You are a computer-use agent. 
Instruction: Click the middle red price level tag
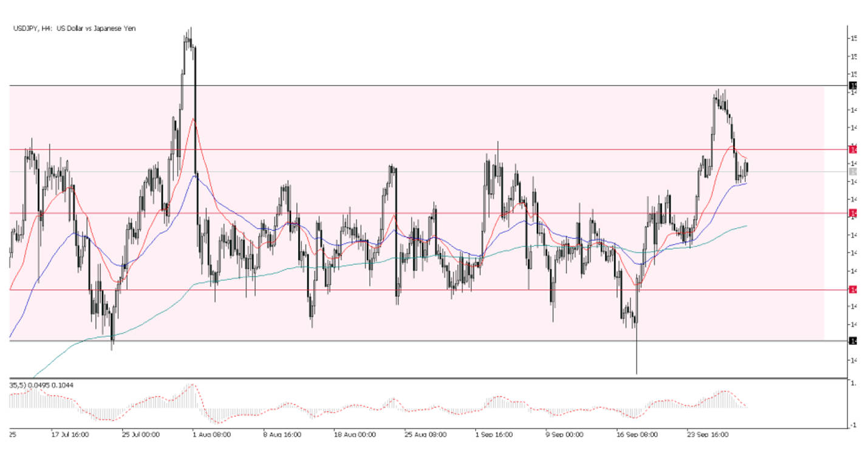pos(853,213)
